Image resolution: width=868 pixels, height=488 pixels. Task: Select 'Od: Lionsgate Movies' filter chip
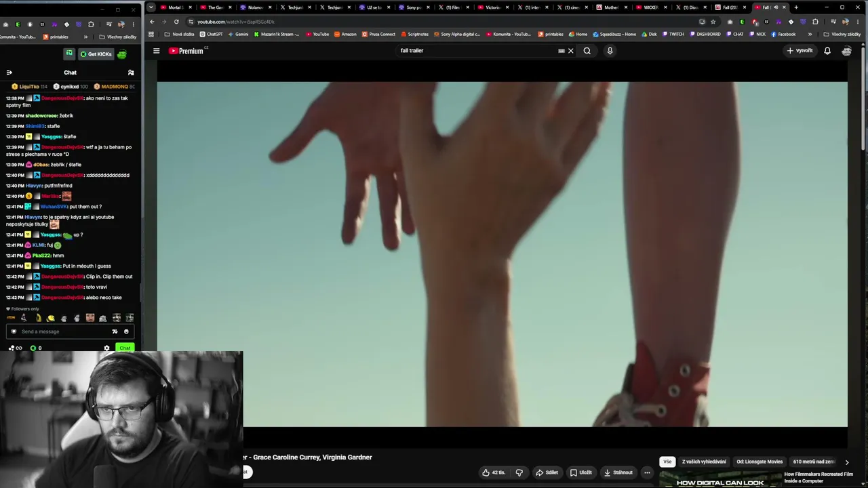[759, 462]
